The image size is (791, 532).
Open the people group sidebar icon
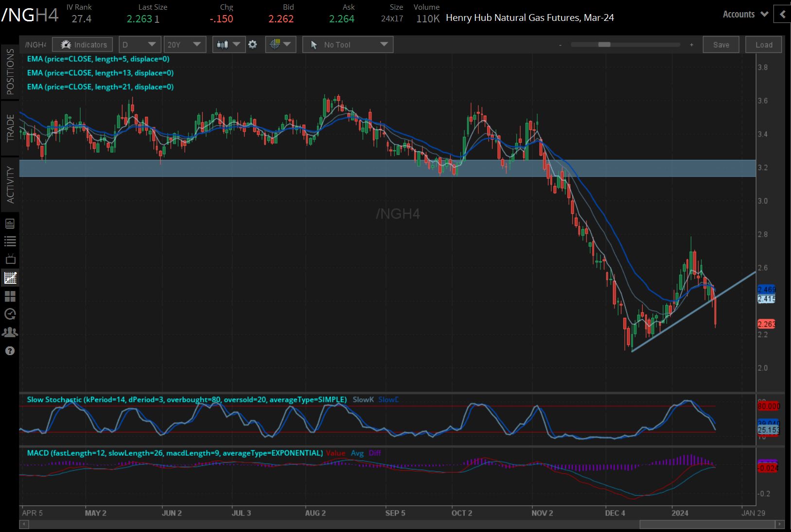(10, 332)
